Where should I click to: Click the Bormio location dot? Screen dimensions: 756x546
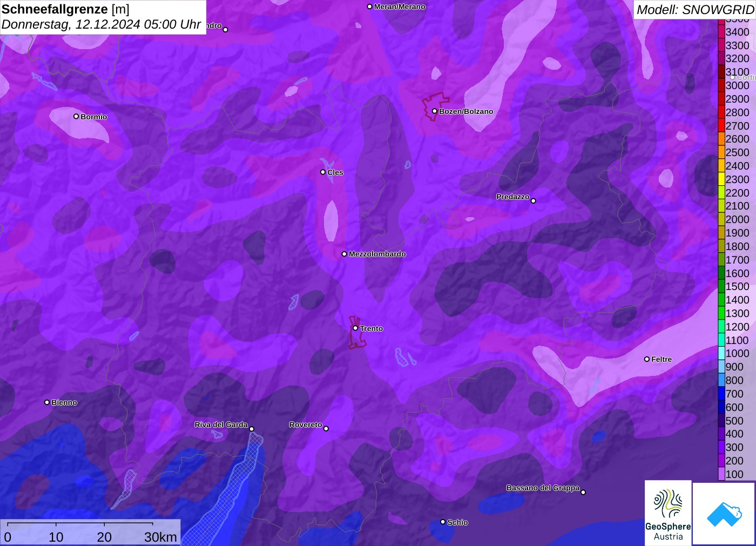click(76, 116)
